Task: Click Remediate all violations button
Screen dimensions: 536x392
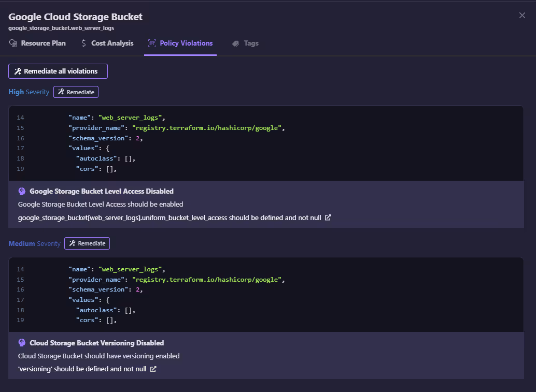Action: tap(58, 71)
